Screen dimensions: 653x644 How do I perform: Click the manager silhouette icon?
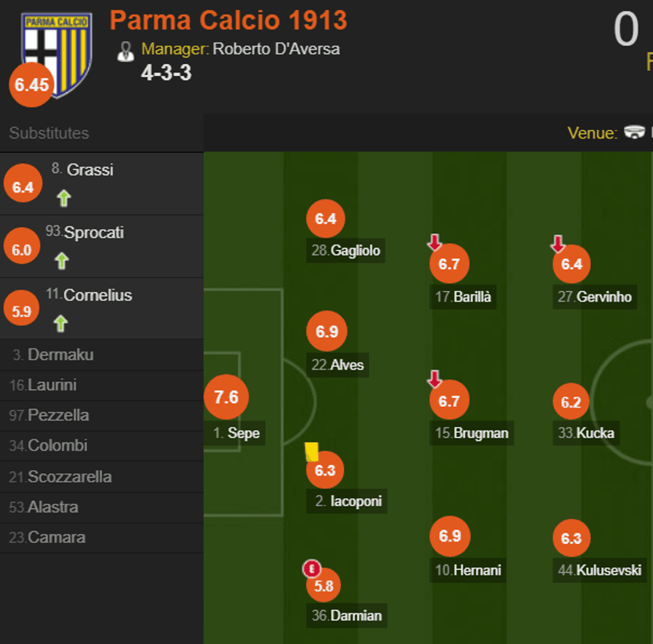pyautogui.click(x=125, y=51)
